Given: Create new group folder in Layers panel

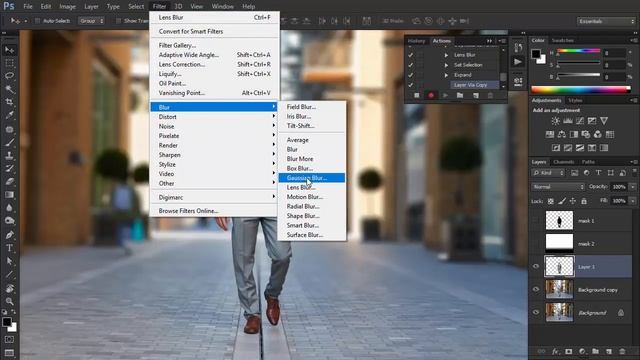Looking at the screenshot, I should click(596, 351).
